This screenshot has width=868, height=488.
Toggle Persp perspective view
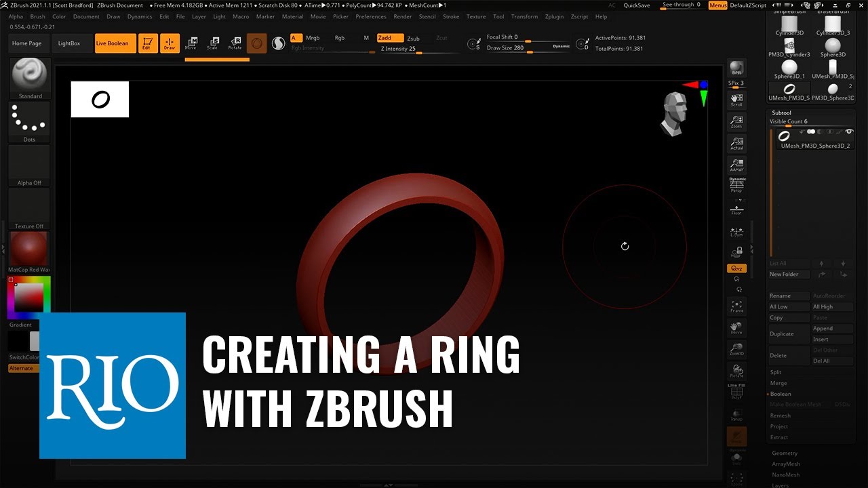click(x=736, y=186)
